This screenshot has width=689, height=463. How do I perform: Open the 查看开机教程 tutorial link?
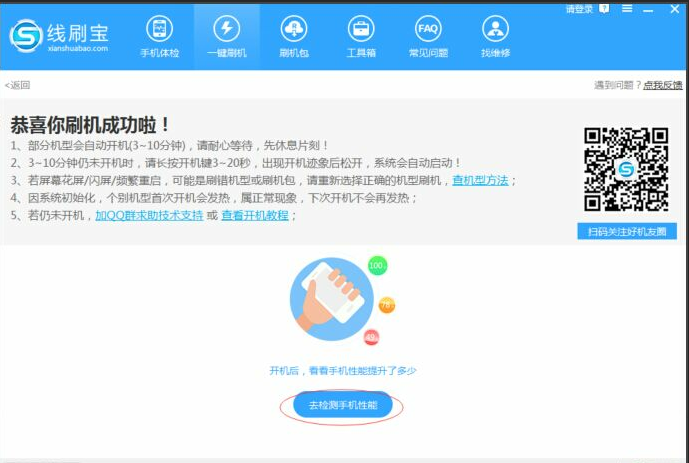[255, 215]
